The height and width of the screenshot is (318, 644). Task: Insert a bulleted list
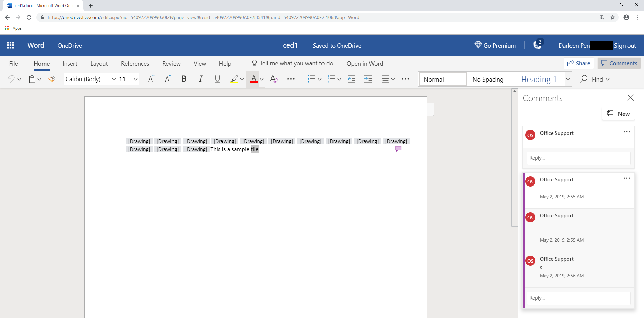coord(311,79)
